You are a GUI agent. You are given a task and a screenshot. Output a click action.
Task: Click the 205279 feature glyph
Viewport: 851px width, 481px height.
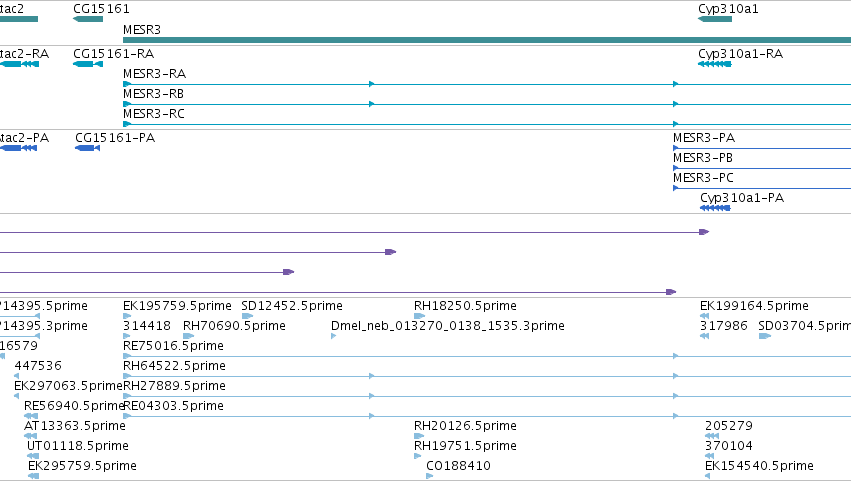coord(712,436)
